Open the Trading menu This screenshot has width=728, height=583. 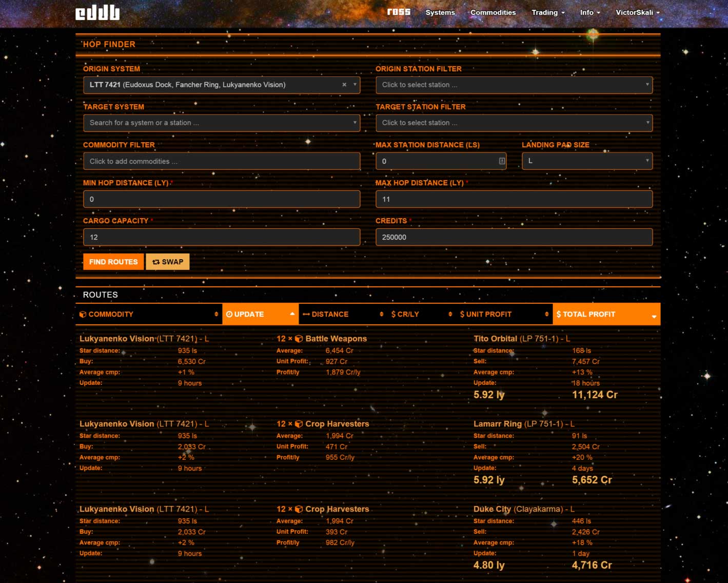tap(547, 12)
